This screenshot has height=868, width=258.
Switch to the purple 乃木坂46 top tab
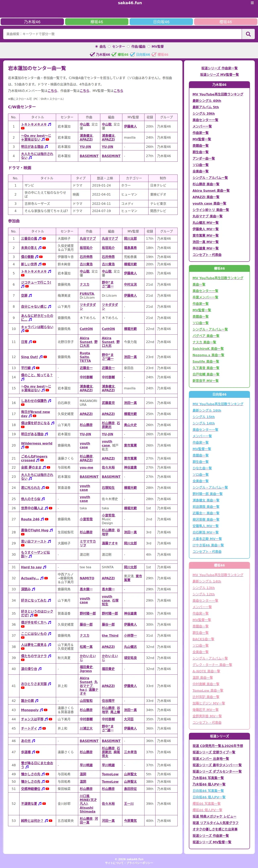[x=32, y=22]
